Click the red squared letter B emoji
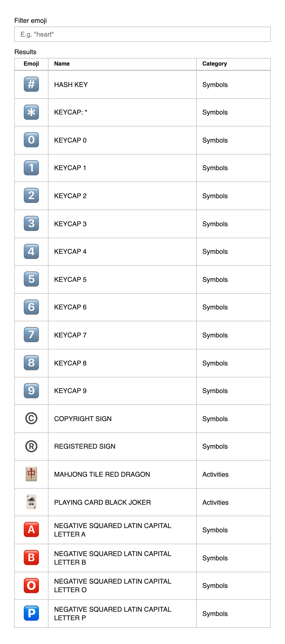This screenshot has height=644, width=285. point(31,557)
